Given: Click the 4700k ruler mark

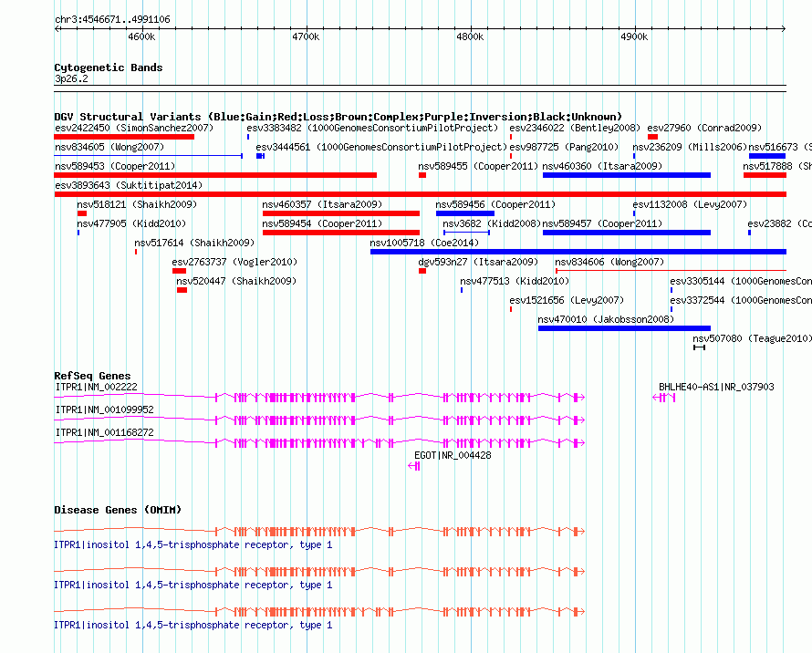Looking at the screenshot, I should (x=306, y=36).
